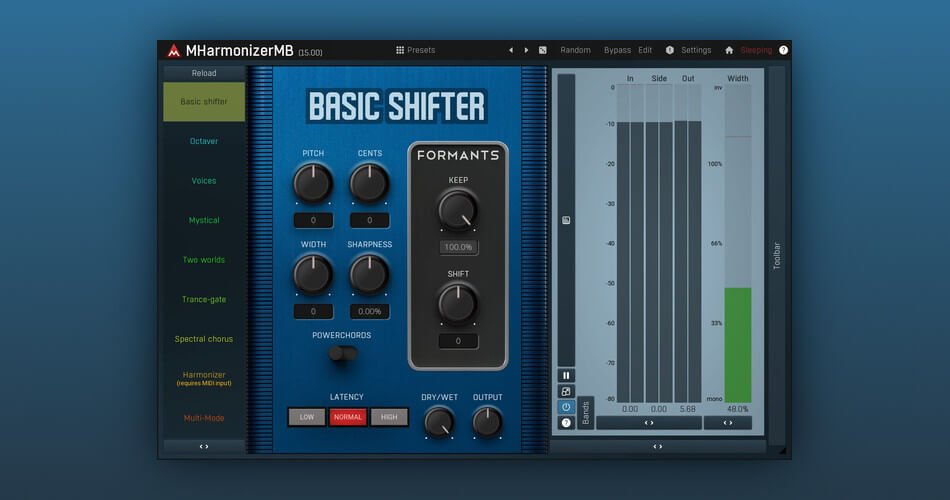Select the Multi-Mode entry
This screenshot has width=950, height=500.
(204, 418)
